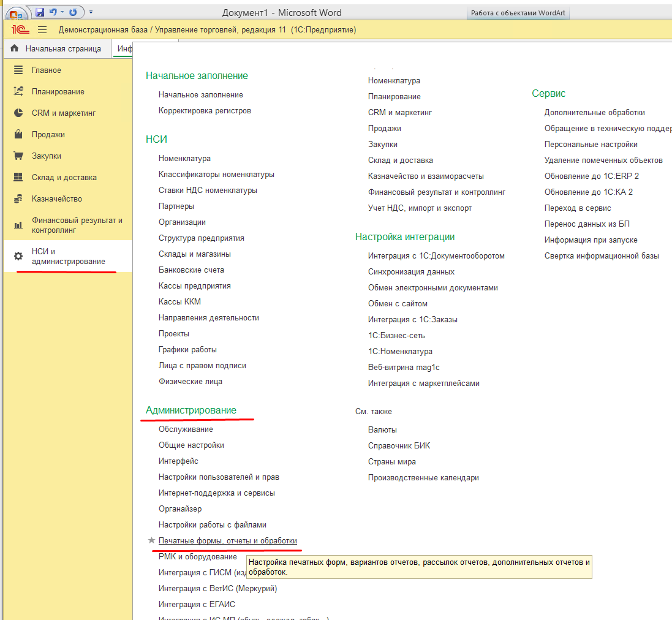The height and width of the screenshot is (620, 672).
Task: Open Финансовый результат и контроллинг link in middle column
Action: (x=437, y=192)
